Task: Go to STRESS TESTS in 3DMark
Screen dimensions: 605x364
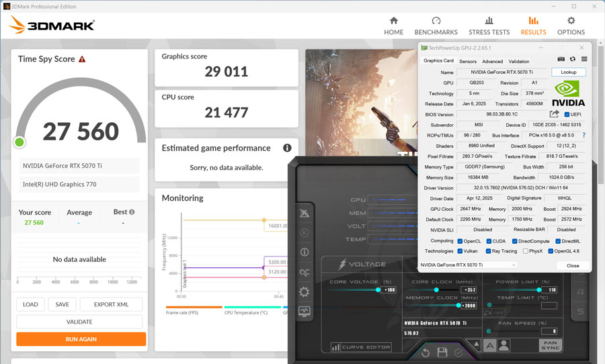Action: pyautogui.click(x=489, y=26)
